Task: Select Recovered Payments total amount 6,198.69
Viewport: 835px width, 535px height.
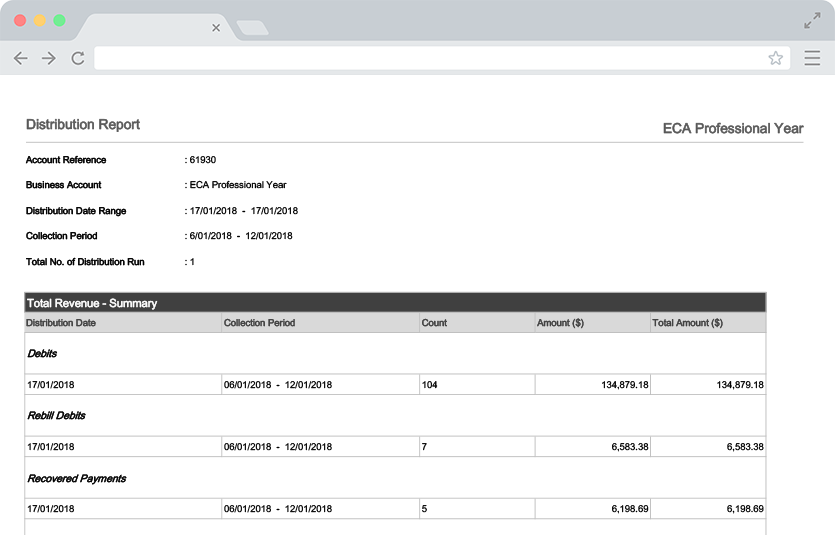Action: coord(745,509)
